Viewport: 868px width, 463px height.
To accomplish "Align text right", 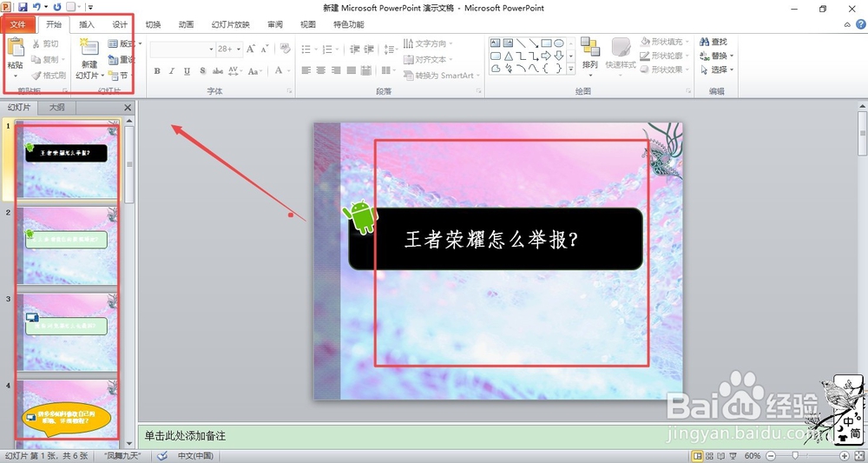I will [x=336, y=71].
